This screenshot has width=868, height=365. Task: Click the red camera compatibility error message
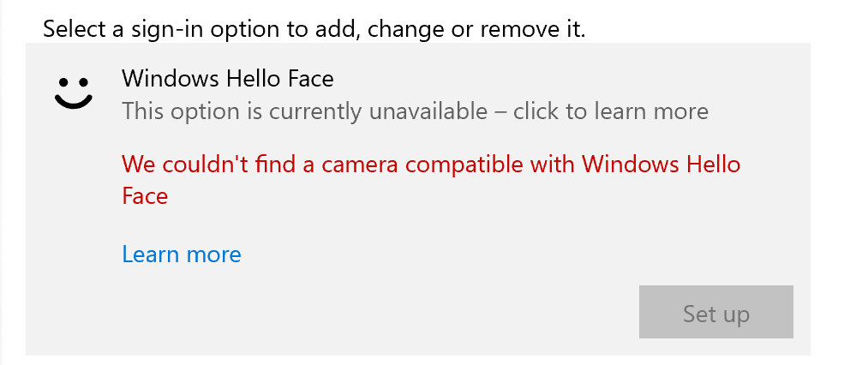point(431,164)
